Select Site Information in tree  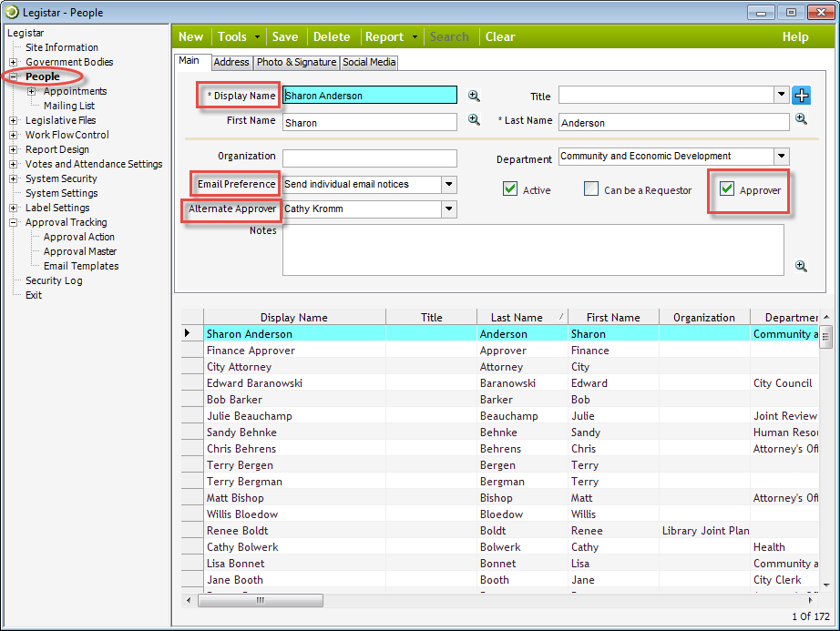(62, 47)
